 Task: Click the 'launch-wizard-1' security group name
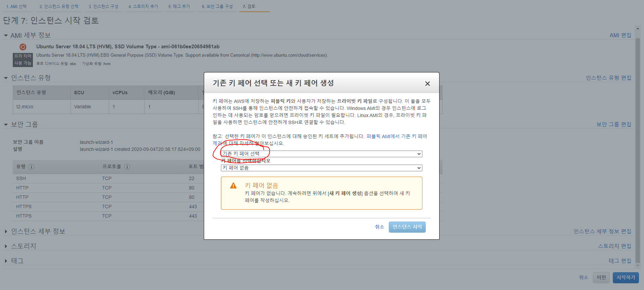click(x=96, y=142)
